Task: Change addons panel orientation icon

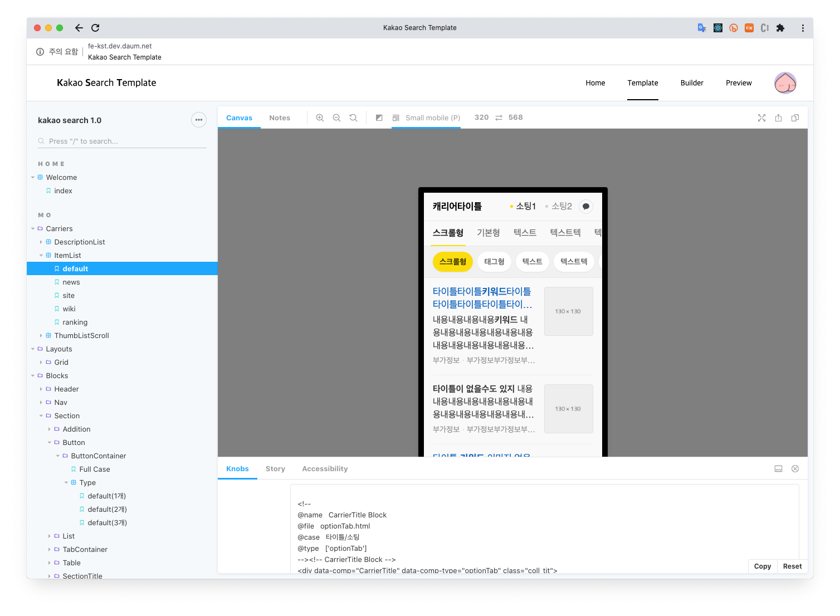Action: point(778,469)
